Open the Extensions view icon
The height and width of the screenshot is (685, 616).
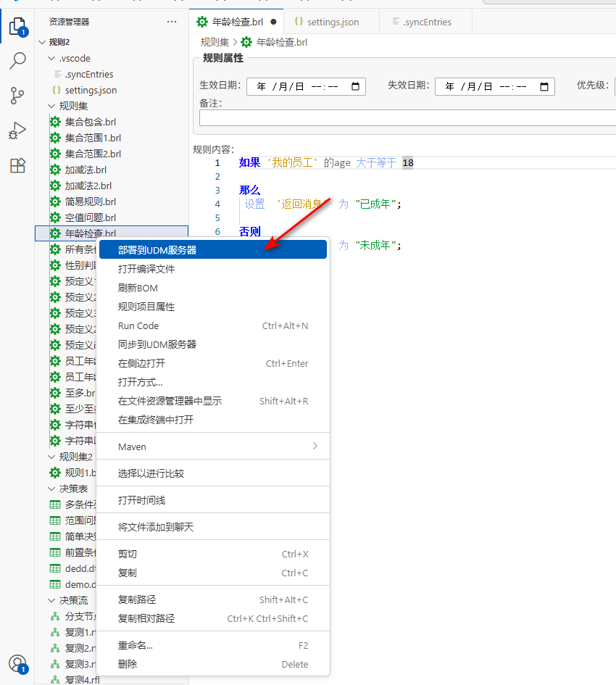coord(17,165)
